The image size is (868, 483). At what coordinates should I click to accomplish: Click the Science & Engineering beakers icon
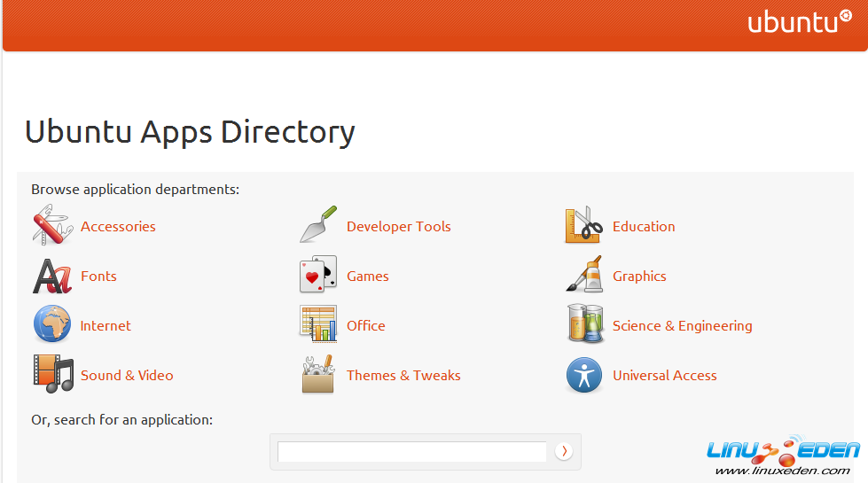(584, 323)
